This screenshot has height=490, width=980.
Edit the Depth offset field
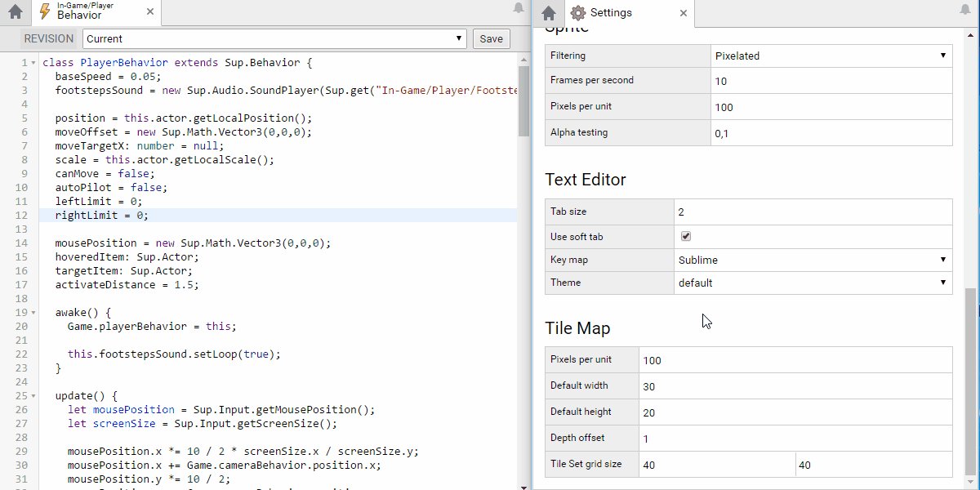click(x=795, y=439)
